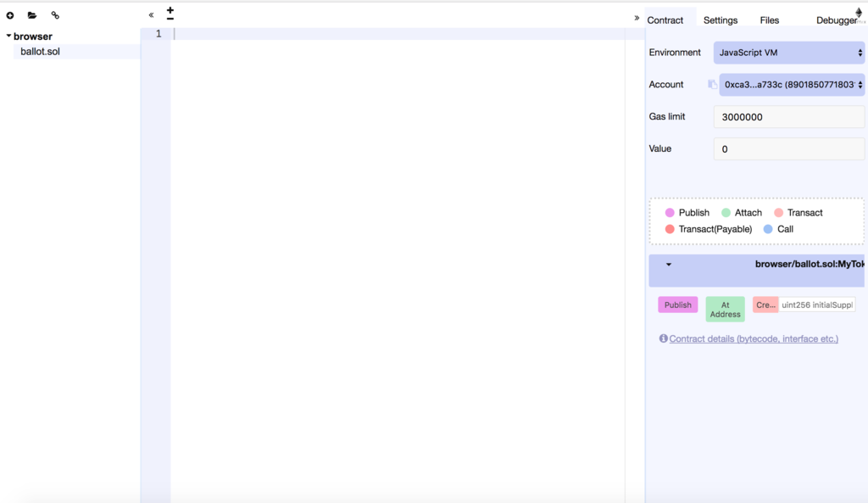
Task: Create a new file with the plus icon
Action: pos(10,15)
